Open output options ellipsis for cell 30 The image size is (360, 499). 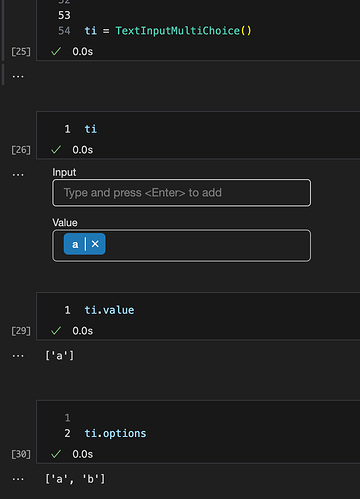(18, 479)
